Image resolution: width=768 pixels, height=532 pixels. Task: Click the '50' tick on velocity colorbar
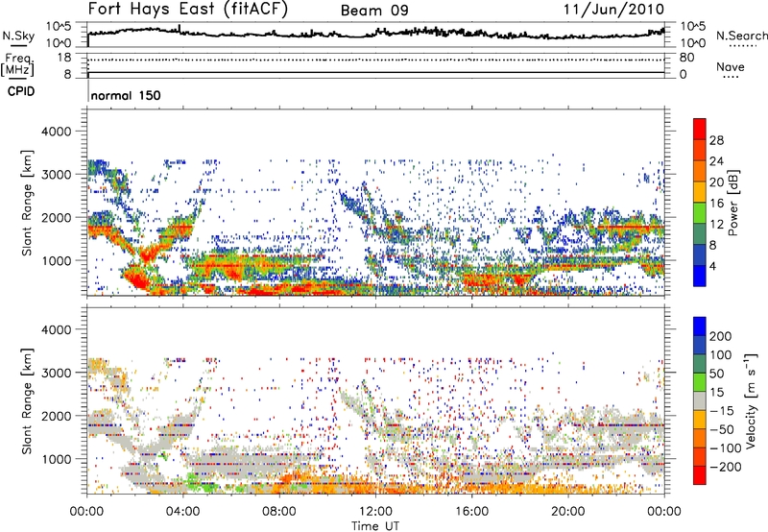click(x=716, y=374)
